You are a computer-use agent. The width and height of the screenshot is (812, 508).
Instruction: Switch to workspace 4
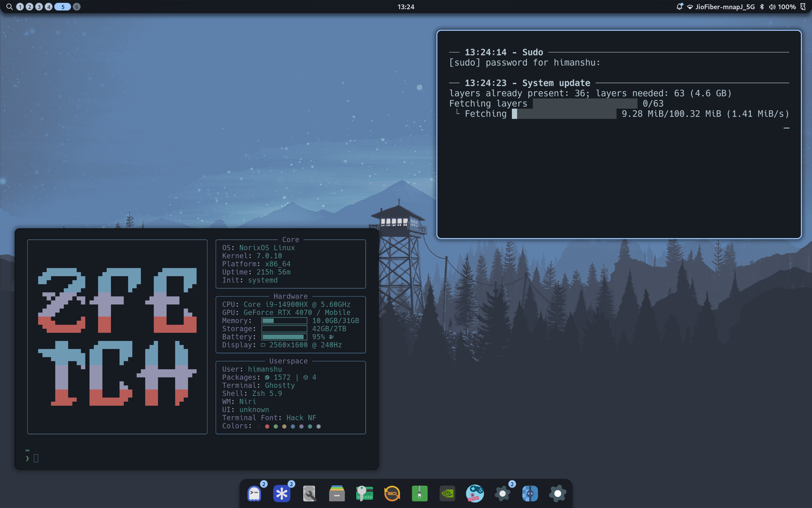click(49, 7)
